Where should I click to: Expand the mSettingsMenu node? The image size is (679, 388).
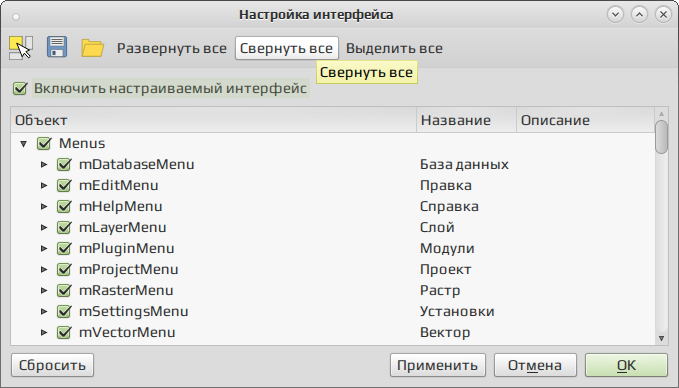click(x=44, y=311)
